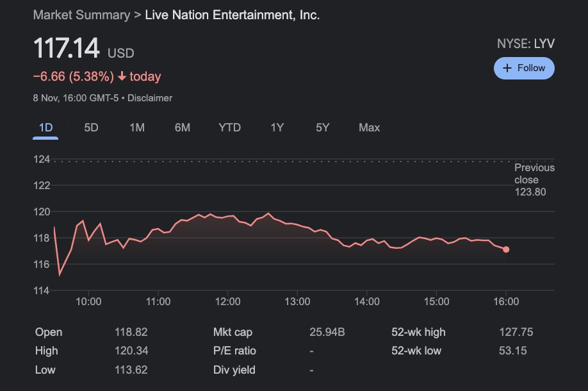Switch to the 5D chart tab

91,128
